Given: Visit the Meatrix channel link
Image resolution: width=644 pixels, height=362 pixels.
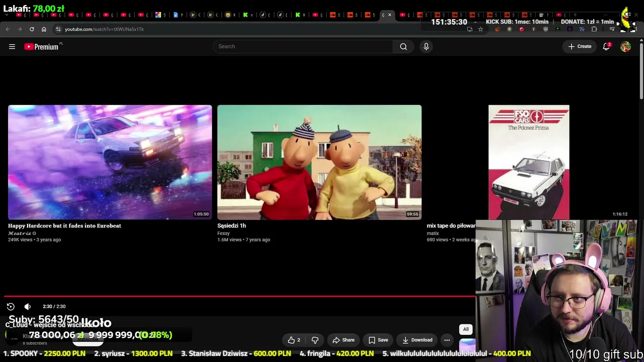Looking at the screenshot, I should pyautogui.click(x=20, y=233).
